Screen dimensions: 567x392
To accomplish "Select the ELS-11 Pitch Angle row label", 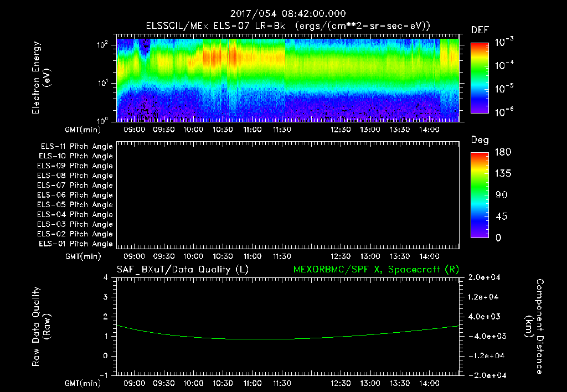I will 76,147.
